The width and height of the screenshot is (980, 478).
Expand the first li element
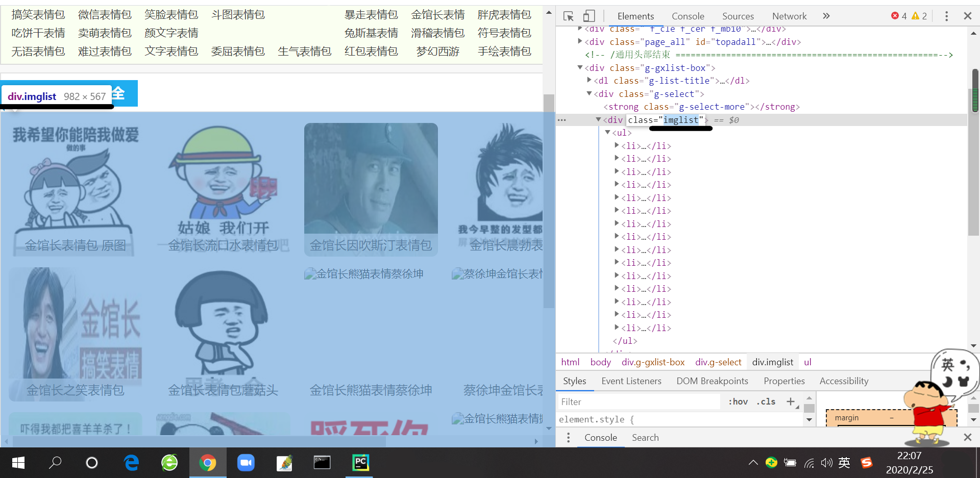pyautogui.click(x=617, y=145)
